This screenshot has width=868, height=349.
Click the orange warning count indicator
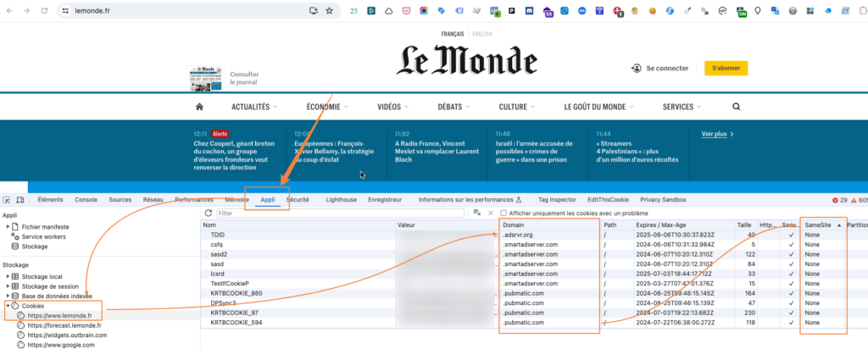(x=859, y=200)
